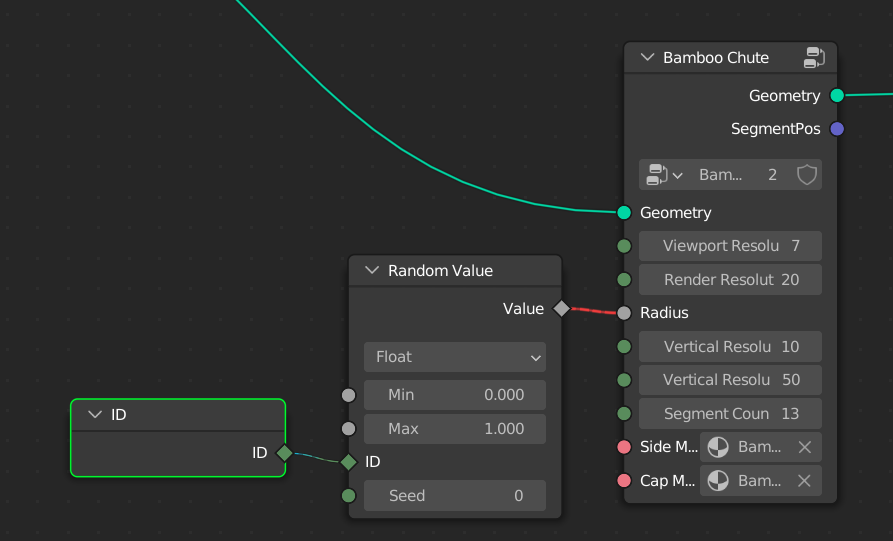Open the node group browse dropdown icon
The image size is (893, 541).
(x=664, y=175)
